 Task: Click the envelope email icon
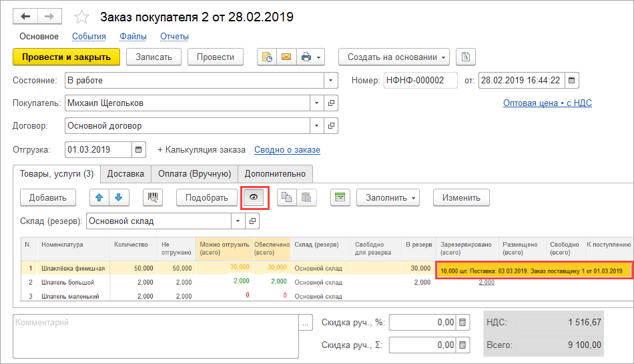click(286, 57)
